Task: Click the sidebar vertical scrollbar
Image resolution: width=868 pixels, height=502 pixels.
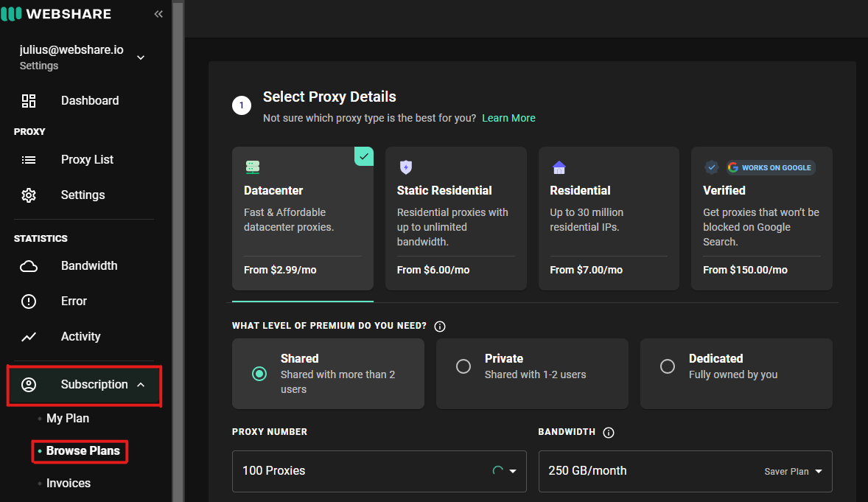Action: point(178,252)
